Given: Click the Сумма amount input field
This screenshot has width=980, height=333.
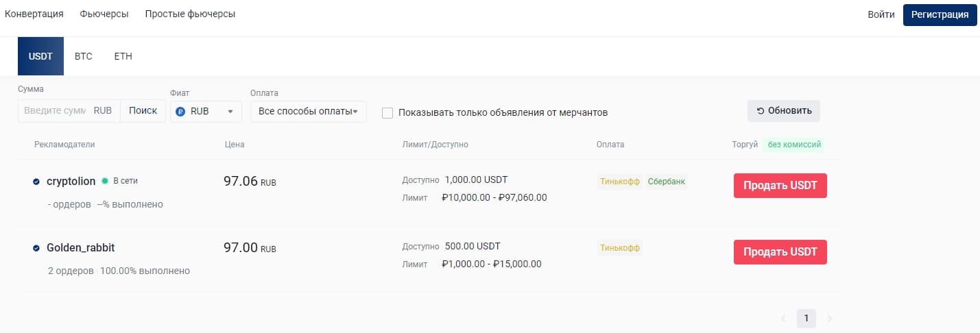Looking at the screenshot, I should (x=55, y=111).
